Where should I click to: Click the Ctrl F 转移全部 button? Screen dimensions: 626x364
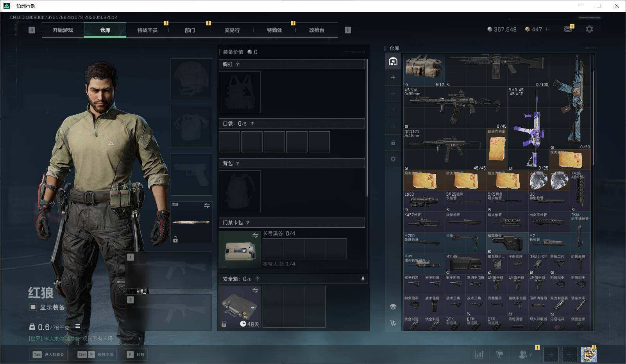click(96, 354)
